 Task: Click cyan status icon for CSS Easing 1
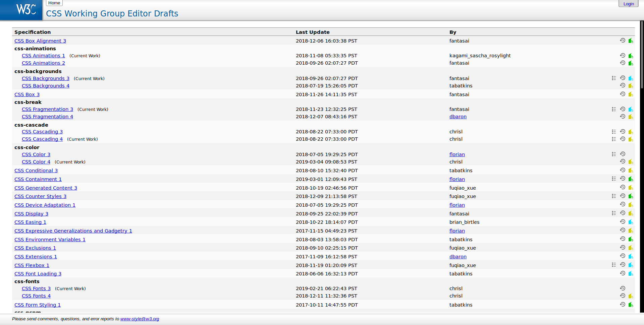pyautogui.click(x=631, y=222)
